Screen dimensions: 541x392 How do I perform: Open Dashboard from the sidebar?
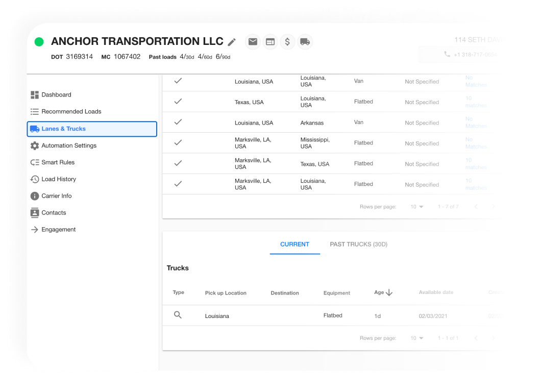pos(56,95)
